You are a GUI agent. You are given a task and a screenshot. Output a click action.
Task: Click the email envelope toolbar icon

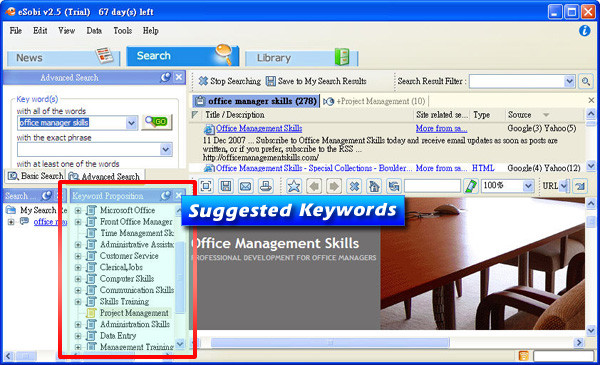[x=245, y=186]
